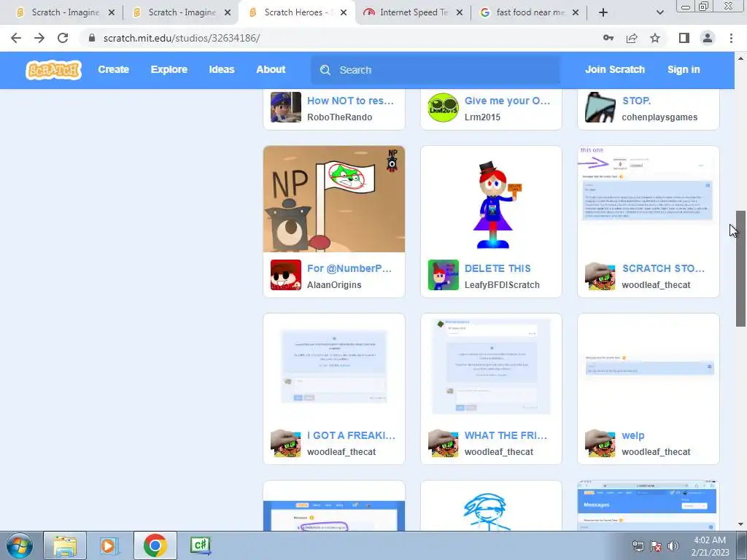Image resolution: width=747 pixels, height=560 pixels.
Task: Switch to the second Scratch - Imagine tab
Action: [x=181, y=12]
